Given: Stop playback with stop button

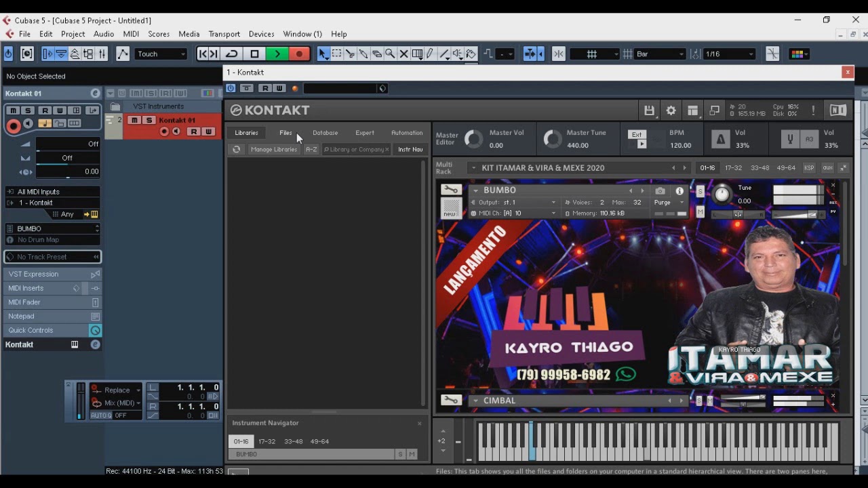Looking at the screenshot, I should coord(254,54).
